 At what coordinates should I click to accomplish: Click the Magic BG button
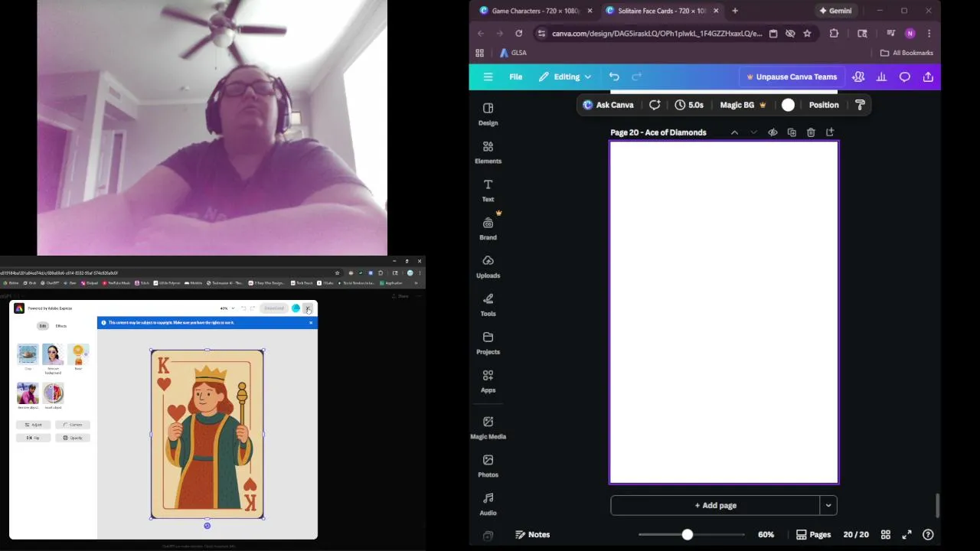743,105
